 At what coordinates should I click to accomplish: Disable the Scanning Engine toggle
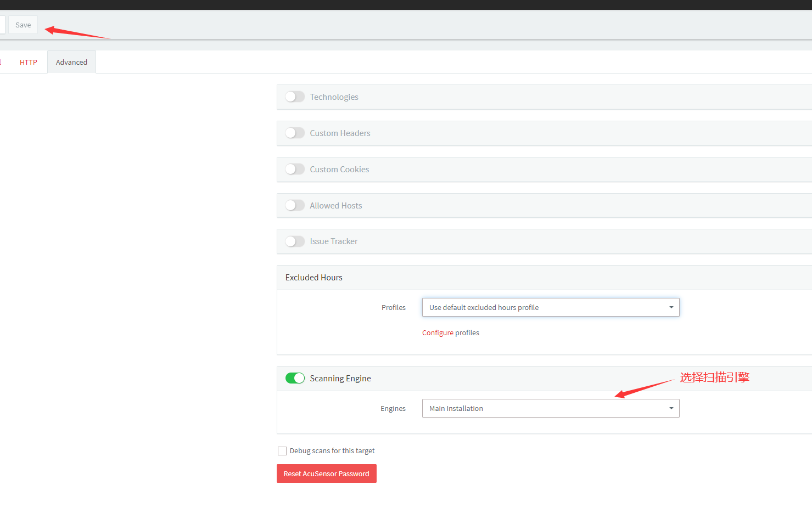[295, 378]
